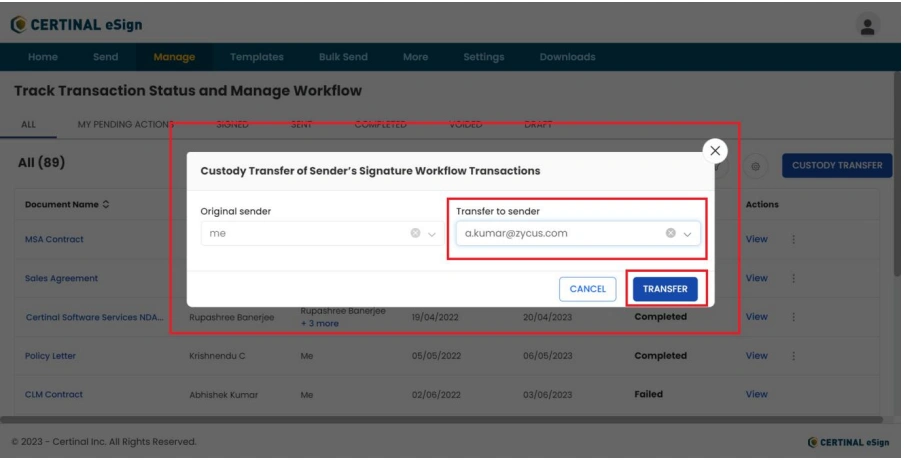Screen dimensions: 910x462
Task: Click View for Policy Letter row
Action: 756,355
